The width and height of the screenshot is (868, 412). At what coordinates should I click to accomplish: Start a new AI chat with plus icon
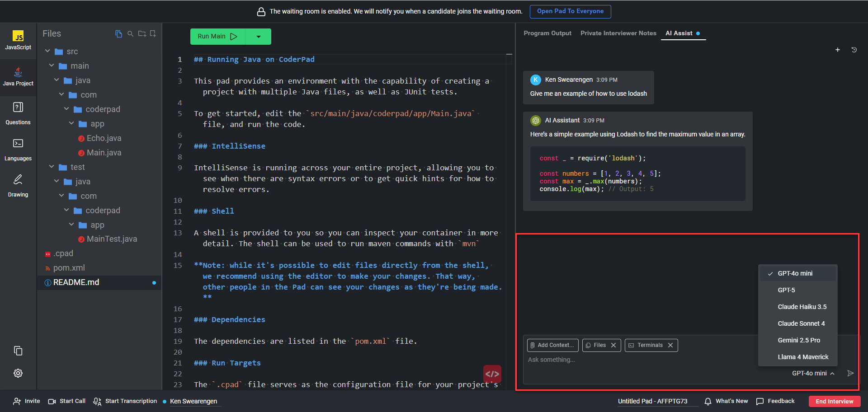point(837,50)
